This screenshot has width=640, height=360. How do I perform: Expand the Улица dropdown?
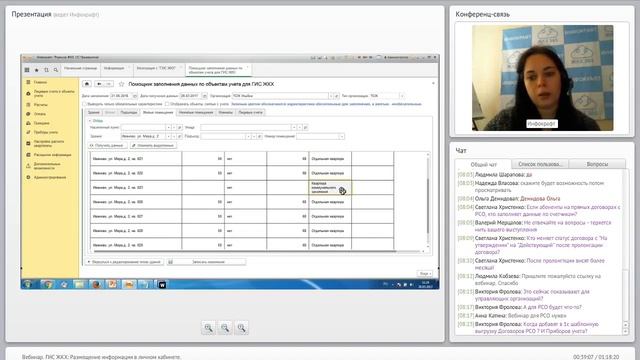pos(294,127)
